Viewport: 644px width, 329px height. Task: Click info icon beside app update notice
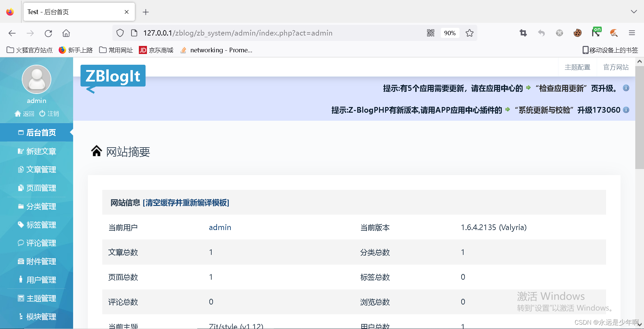point(626,88)
